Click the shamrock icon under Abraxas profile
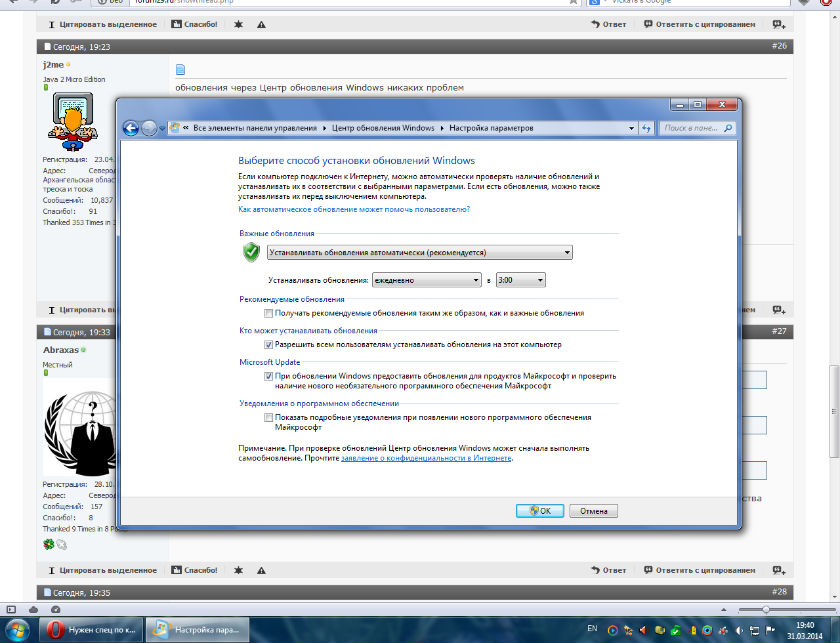Image resolution: width=840 pixels, height=643 pixels. (49, 544)
